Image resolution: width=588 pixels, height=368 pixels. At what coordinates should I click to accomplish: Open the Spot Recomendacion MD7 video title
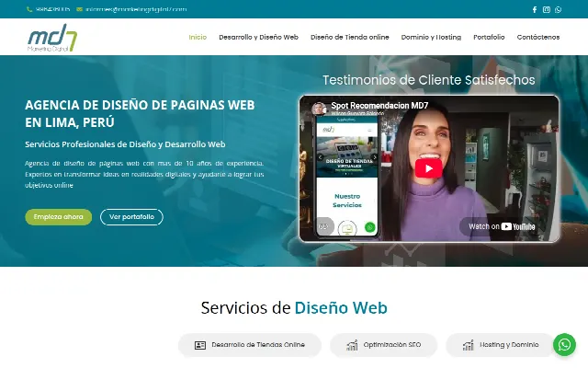pos(379,106)
